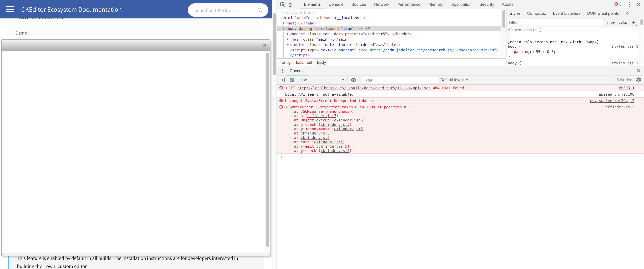644x269 pixels.
Task: Switch to the Computed styles tab
Action: coord(536,13)
